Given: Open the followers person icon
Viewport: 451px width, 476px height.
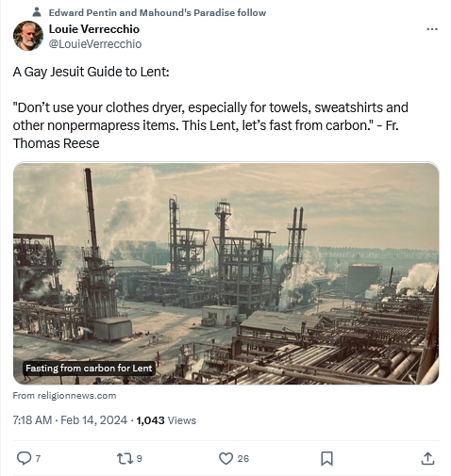Looking at the screenshot, I should point(37,12).
